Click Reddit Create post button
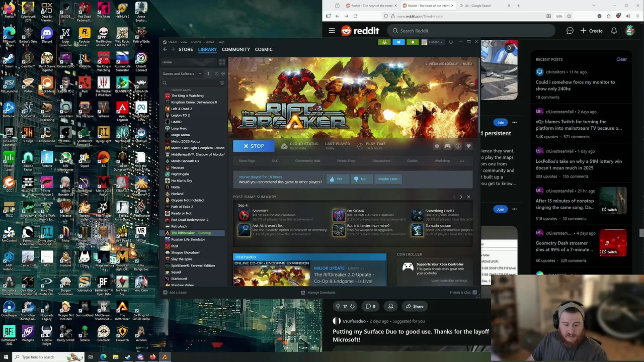Viewport: 644px width, 362px height. pyautogui.click(x=591, y=31)
